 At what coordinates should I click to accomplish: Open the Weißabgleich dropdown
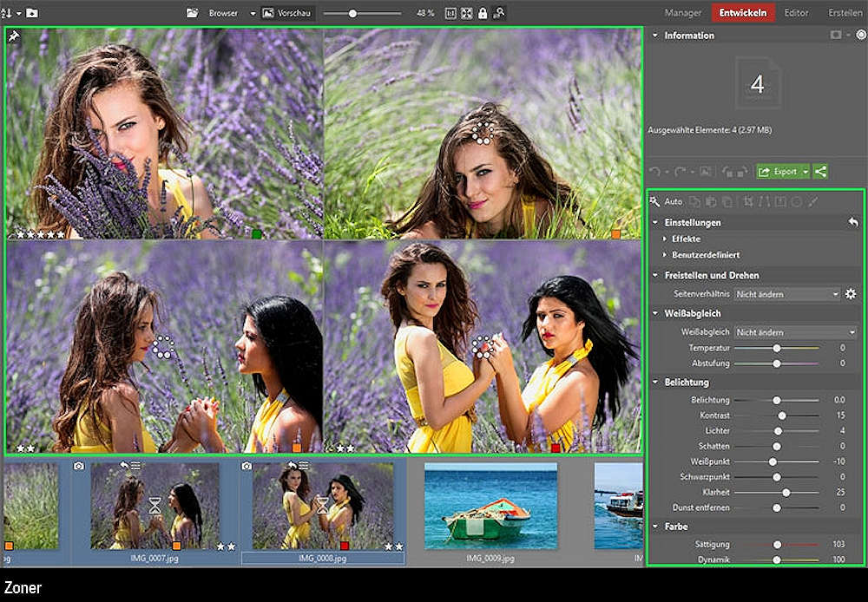[x=794, y=332]
